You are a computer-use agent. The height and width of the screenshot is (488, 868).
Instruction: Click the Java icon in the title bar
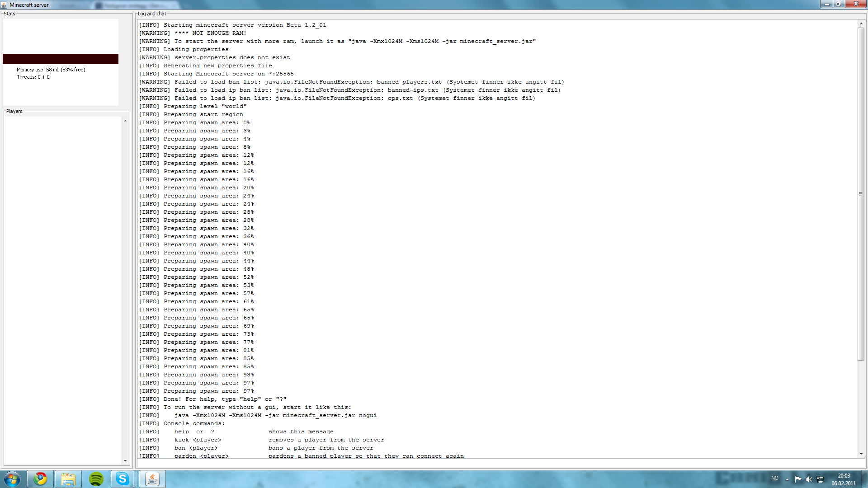point(4,5)
